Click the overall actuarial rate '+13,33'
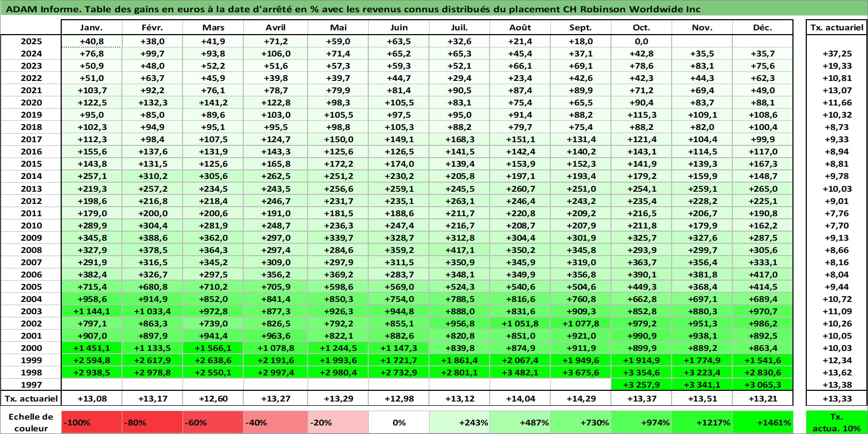This screenshot has height=434, width=868. [837, 398]
